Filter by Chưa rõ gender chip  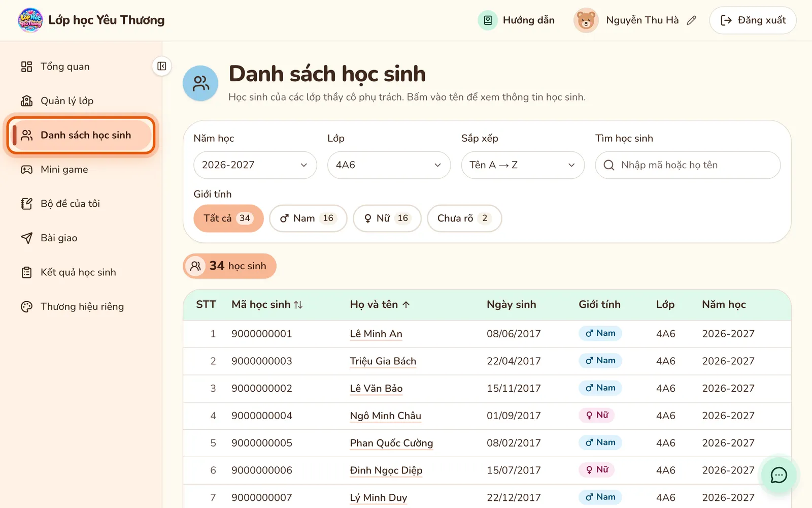coord(464,218)
